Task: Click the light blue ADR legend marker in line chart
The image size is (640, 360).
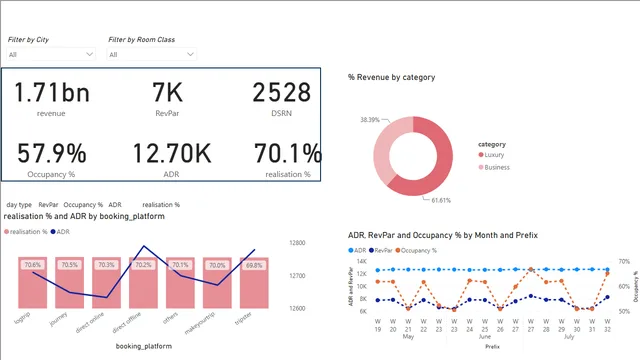Action: tap(351, 250)
